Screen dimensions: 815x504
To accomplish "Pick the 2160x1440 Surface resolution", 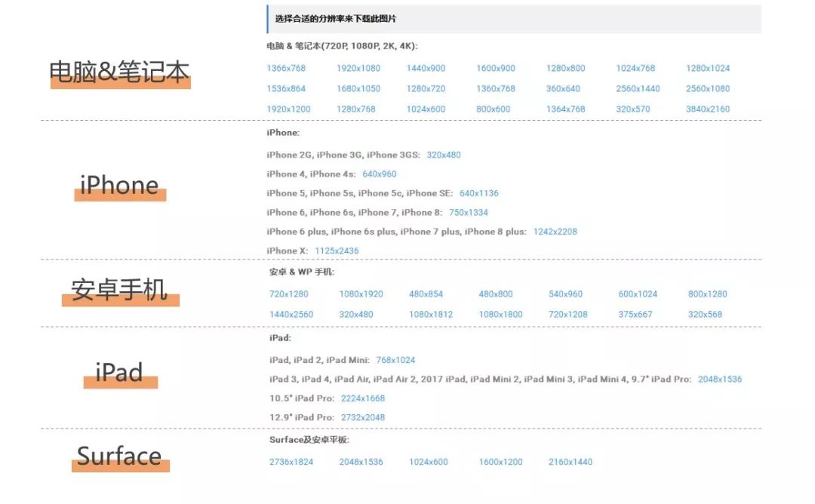I will pyautogui.click(x=570, y=462).
